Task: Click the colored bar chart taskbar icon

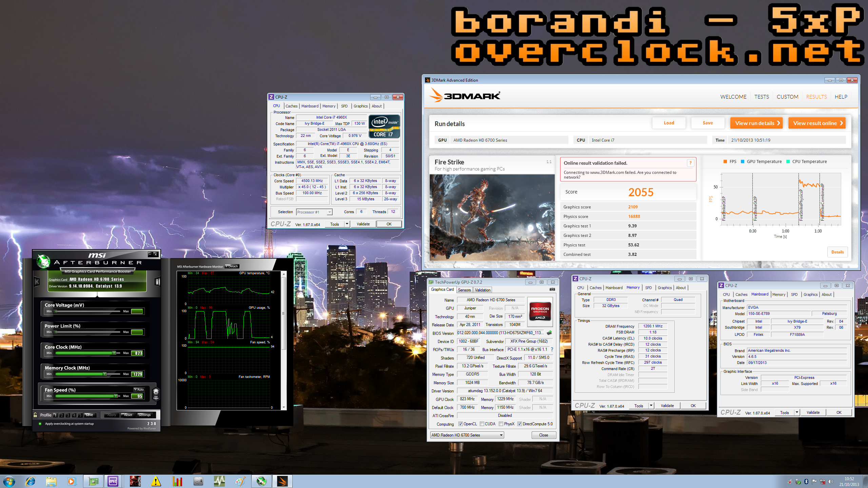Action: coord(177,481)
